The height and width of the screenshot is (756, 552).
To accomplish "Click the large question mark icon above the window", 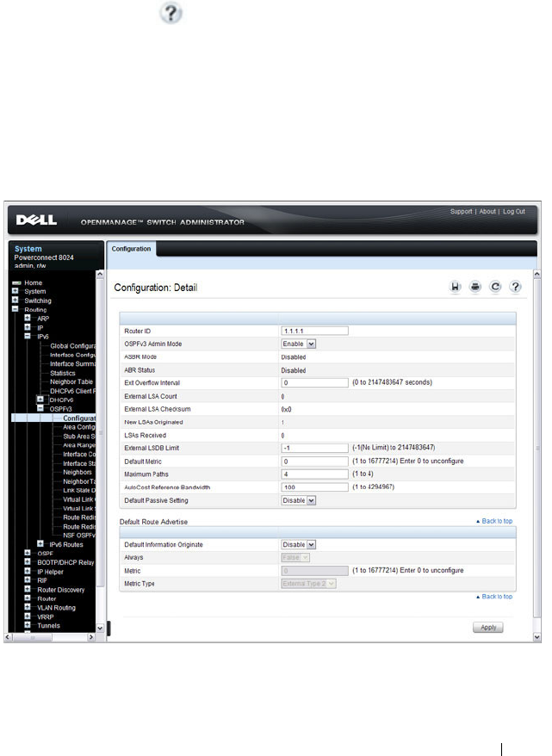I will pos(171,13).
